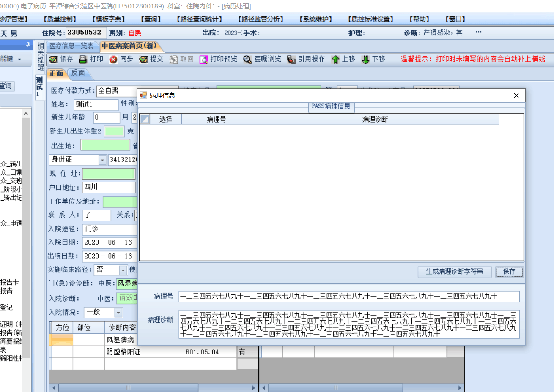Sort by 病理号 column header
Image resolution: width=554 pixels, height=392 pixels.
221,119
